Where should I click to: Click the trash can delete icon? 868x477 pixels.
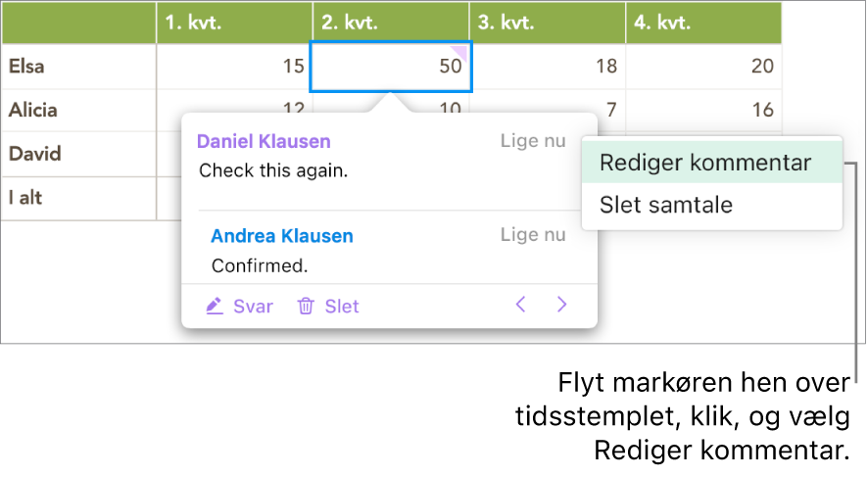[306, 307]
